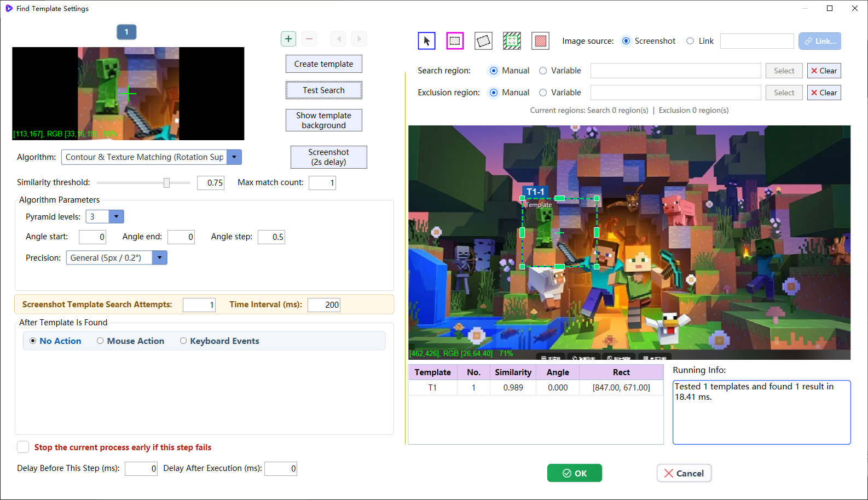Image resolution: width=868 pixels, height=500 pixels.
Task: Enable stop process early if step fails
Action: (x=23, y=447)
